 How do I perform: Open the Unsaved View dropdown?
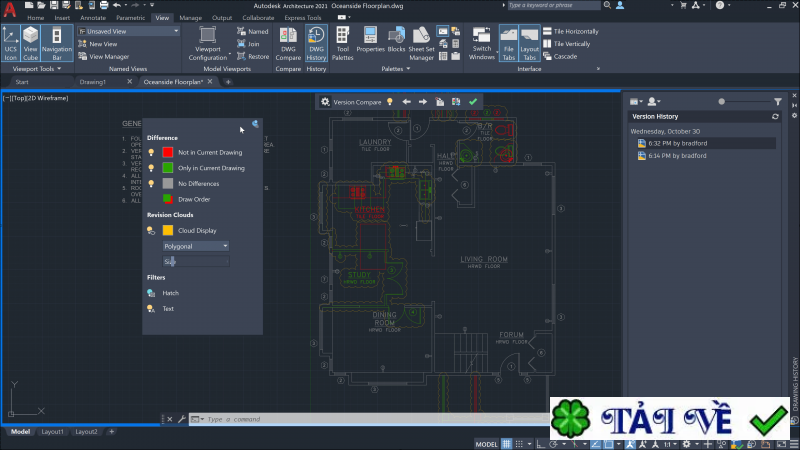[x=176, y=31]
